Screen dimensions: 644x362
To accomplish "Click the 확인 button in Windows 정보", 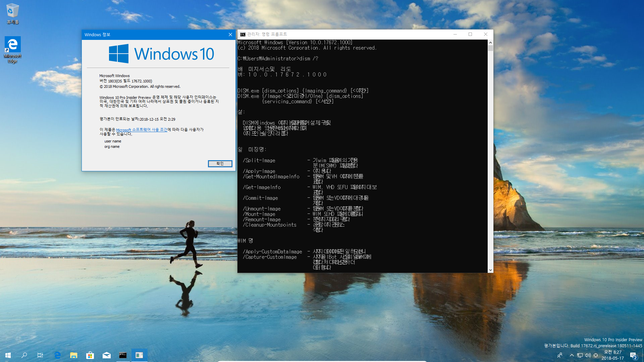I will tap(220, 164).
